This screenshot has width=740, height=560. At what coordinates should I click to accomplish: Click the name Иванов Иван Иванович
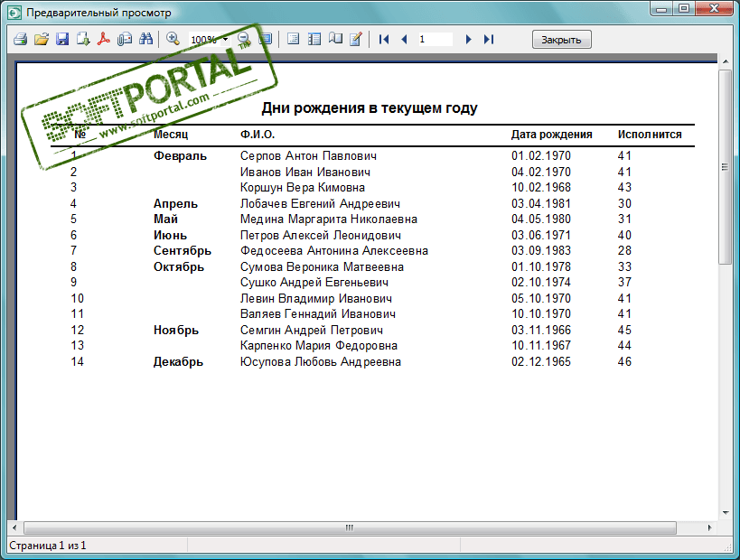304,172
